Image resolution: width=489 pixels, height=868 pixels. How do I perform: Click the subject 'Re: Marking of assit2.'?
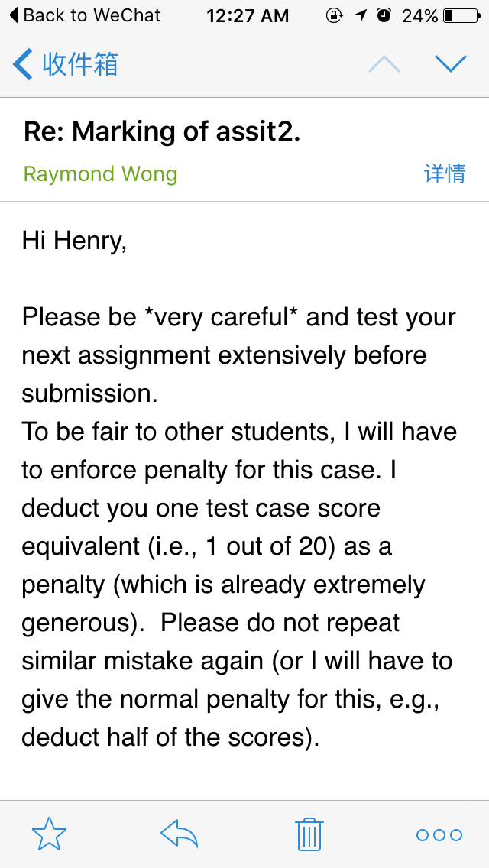point(162,131)
